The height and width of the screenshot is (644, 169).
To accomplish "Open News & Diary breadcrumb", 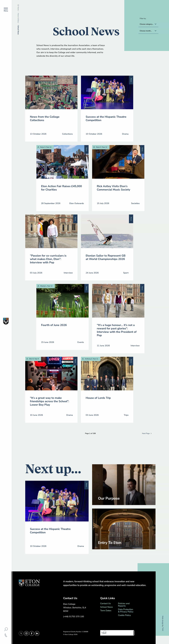I will (18, 18).
